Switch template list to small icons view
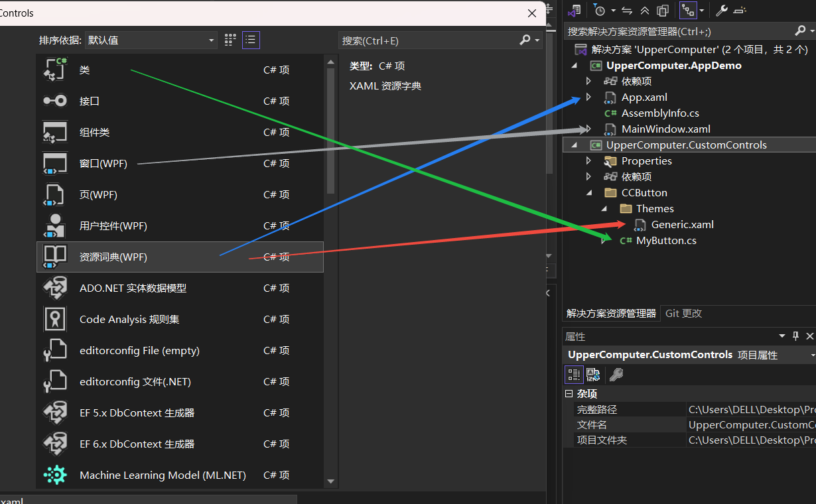The height and width of the screenshot is (504, 816). tap(230, 40)
